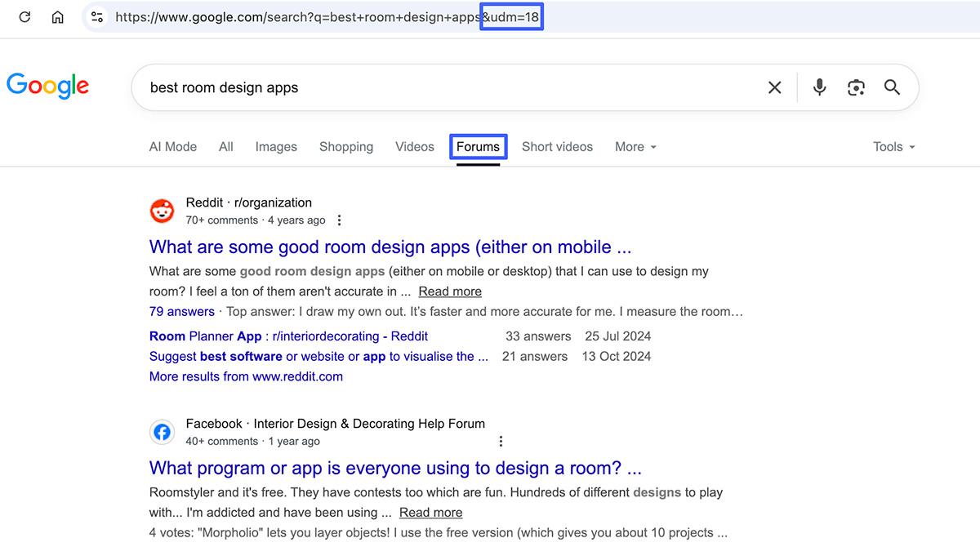Click the search magnifier icon
980x547 pixels.
point(892,87)
